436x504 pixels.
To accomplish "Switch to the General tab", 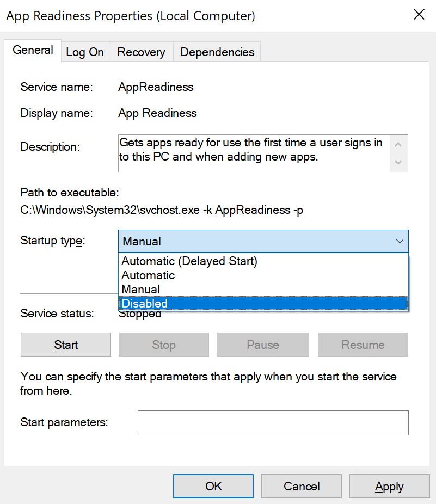I will (33, 50).
